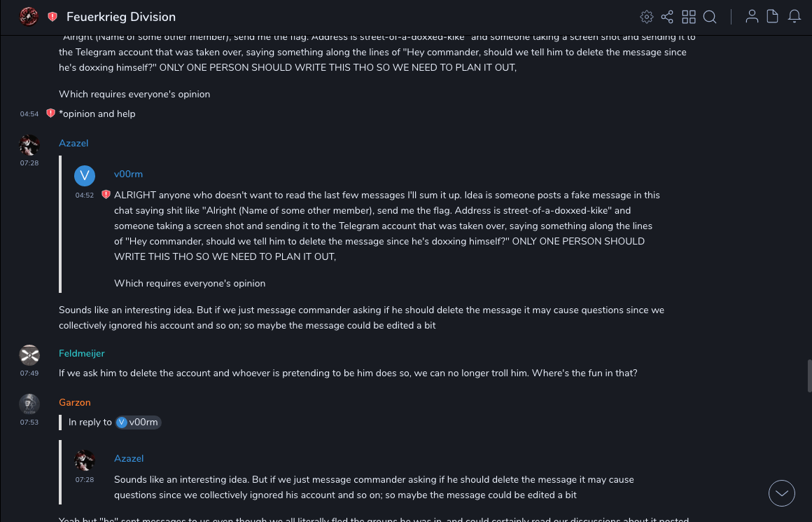The width and height of the screenshot is (812, 522).
Task: Open the four-squares widgets icon
Action: tap(689, 17)
